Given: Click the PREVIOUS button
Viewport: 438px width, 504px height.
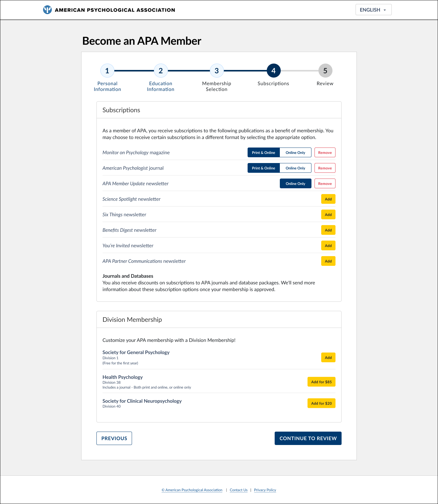Looking at the screenshot, I should [x=114, y=438].
